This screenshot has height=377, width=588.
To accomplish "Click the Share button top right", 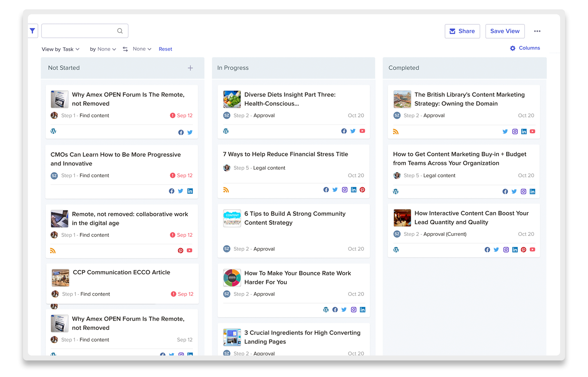I will 462,31.
